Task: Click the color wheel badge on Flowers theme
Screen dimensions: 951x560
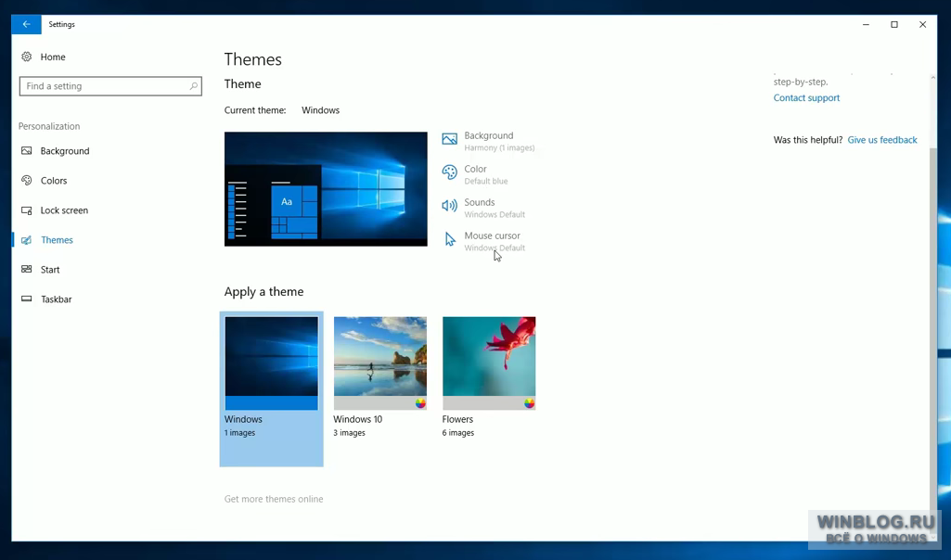Action: click(x=530, y=403)
